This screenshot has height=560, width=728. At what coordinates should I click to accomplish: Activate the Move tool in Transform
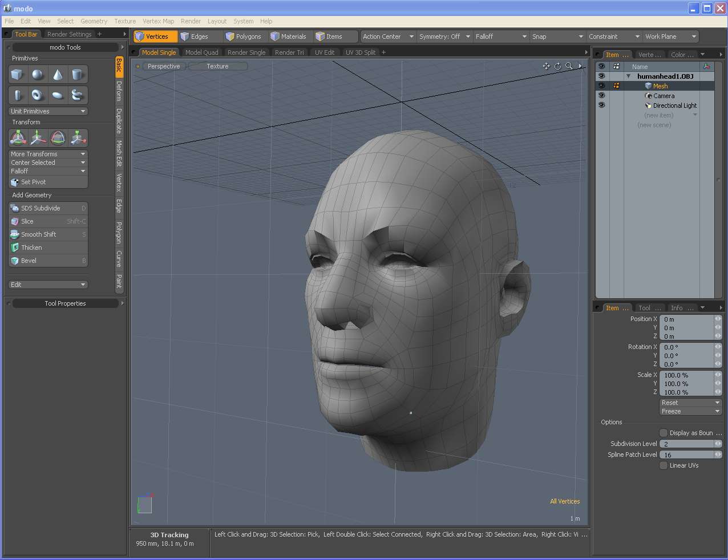tap(38, 137)
